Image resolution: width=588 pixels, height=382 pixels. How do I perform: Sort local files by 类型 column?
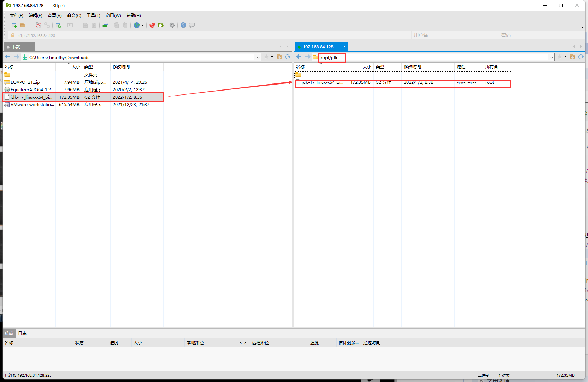(96, 67)
